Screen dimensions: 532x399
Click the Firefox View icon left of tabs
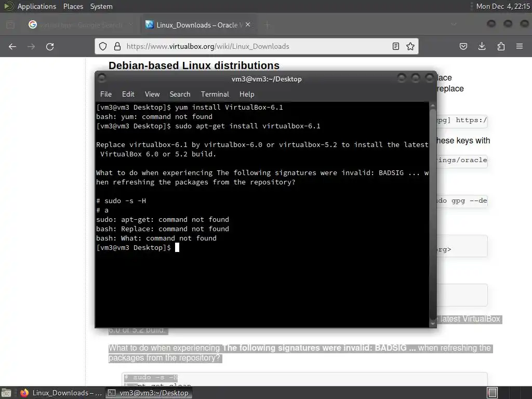click(10, 25)
